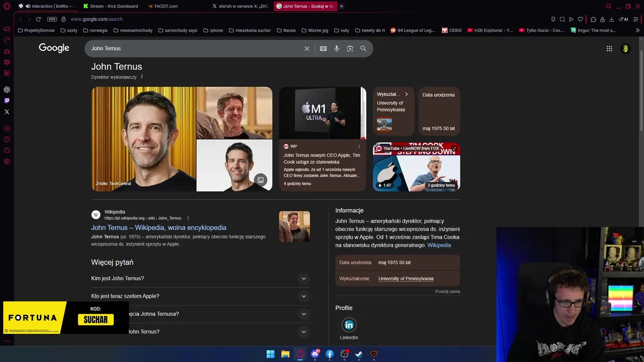Open the pin icon in address bar
644x362 pixels.
click(x=553, y=19)
